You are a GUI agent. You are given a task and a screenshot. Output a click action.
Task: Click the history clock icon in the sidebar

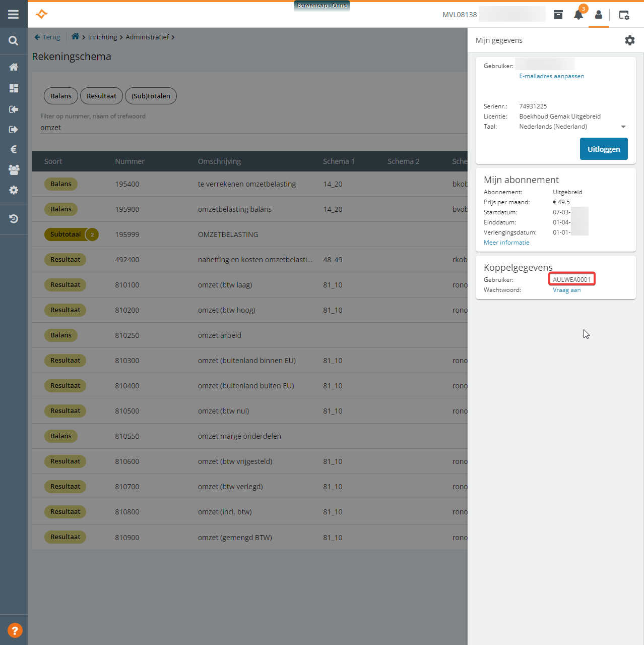coord(14,219)
